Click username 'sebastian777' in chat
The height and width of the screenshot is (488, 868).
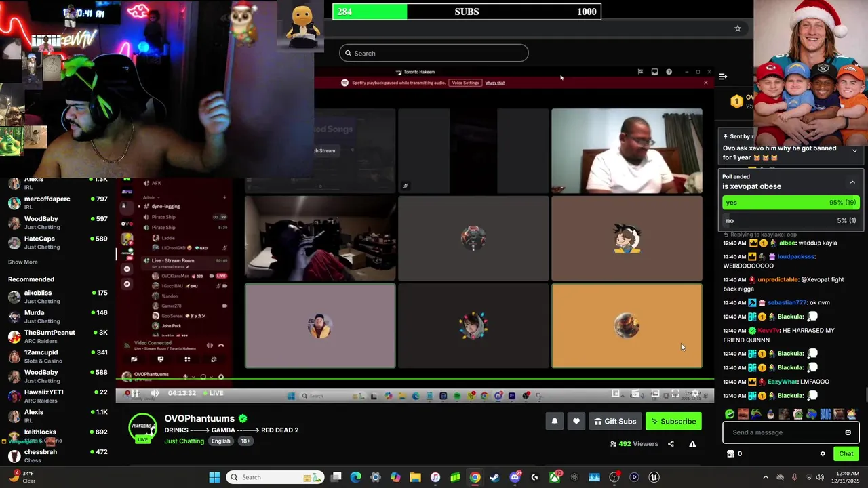(786, 302)
